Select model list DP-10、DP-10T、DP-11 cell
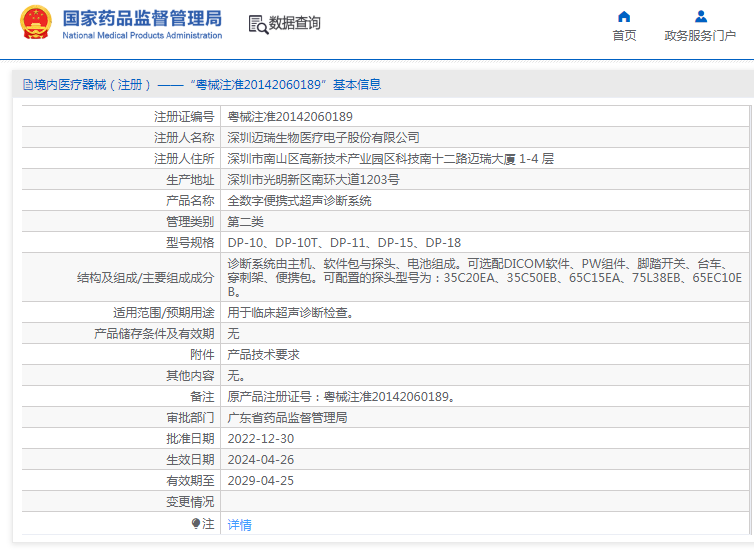Viewport: 754px width, 553px height. [485, 243]
